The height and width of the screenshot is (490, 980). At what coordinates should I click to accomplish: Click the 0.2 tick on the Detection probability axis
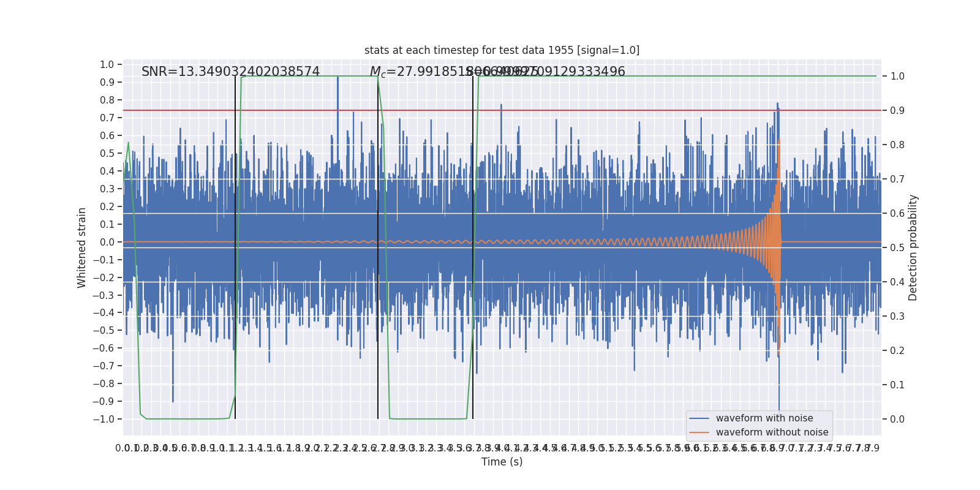coord(897,350)
